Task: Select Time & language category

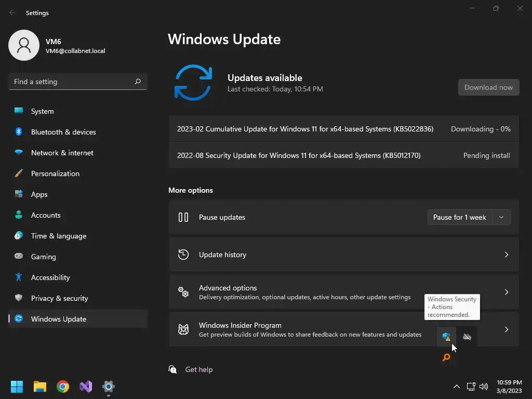Action: pos(78,236)
